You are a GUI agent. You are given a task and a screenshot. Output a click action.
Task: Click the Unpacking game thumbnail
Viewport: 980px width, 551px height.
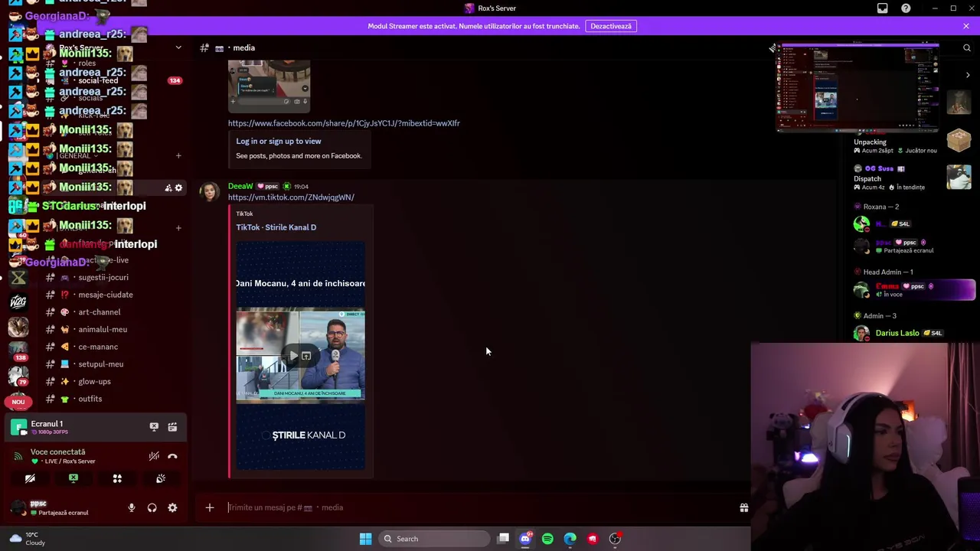point(959,141)
